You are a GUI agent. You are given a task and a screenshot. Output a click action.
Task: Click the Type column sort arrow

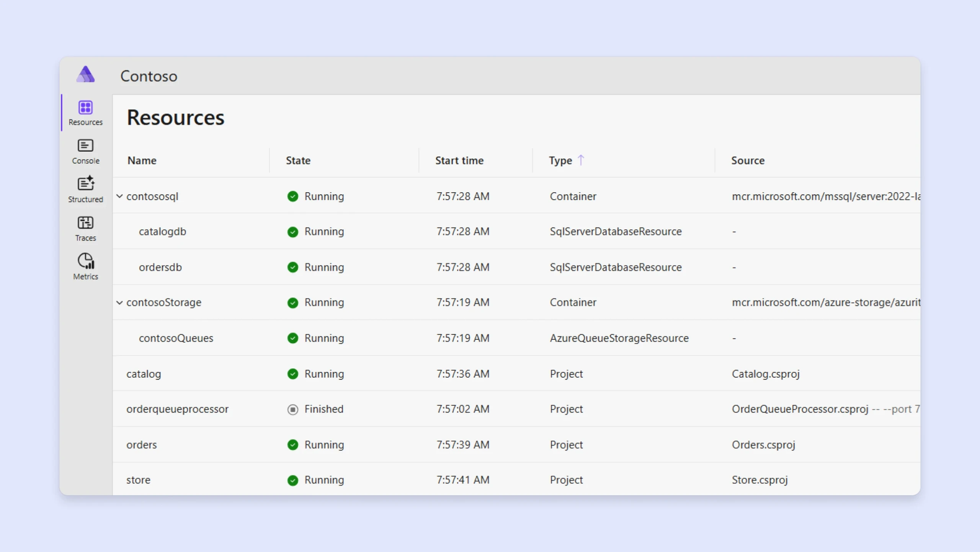pos(581,160)
